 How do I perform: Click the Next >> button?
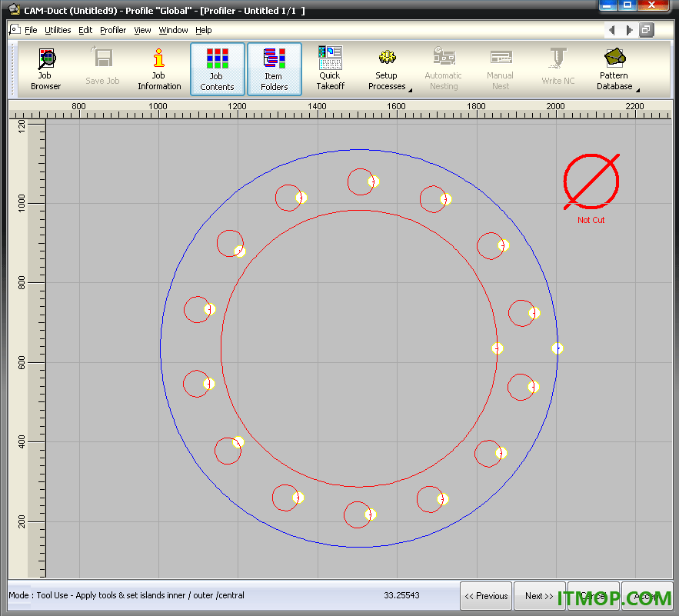tap(540, 596)
